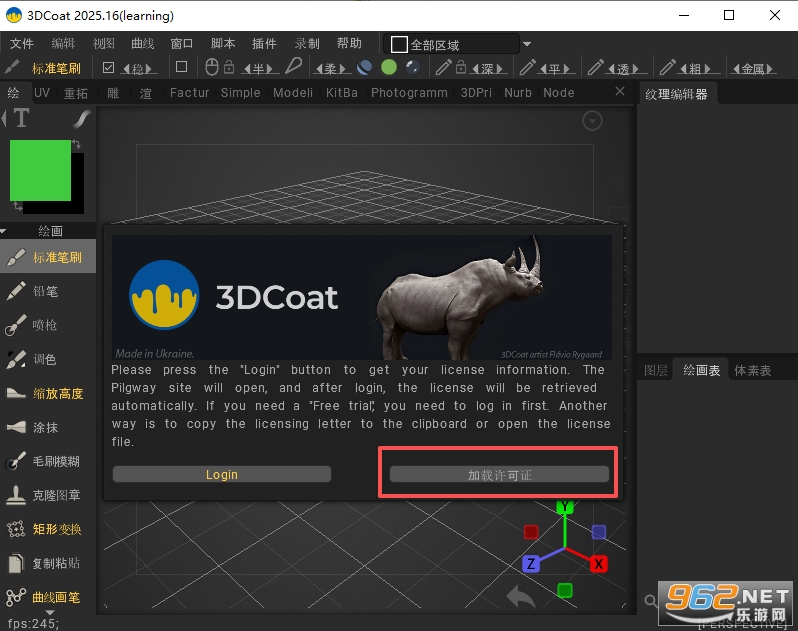This screenshot has height=631, width=798.
Task: Open the 图层 layers panel tab
Action: click(x=656, y=370)
